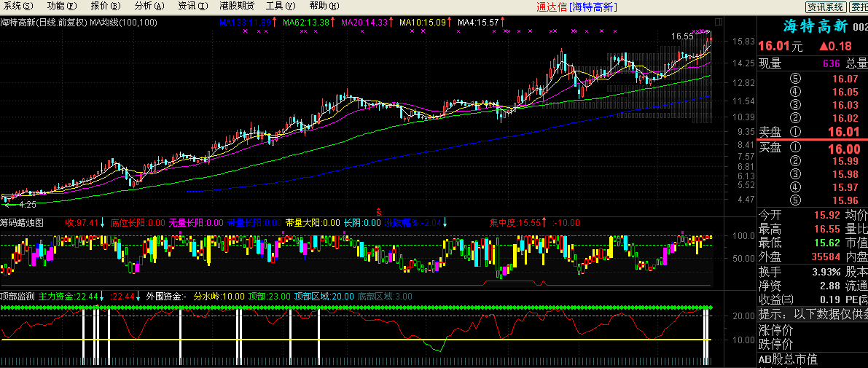Screen dimensions: 868x368
Task: Click the 筹码蜡烛图 indicator label
Action: pos(22,222)
